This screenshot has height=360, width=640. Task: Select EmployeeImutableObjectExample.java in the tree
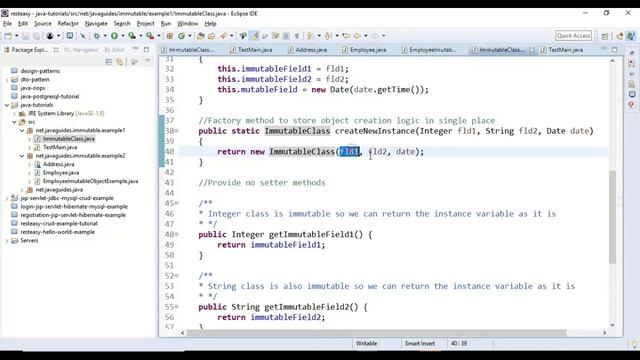91,181
